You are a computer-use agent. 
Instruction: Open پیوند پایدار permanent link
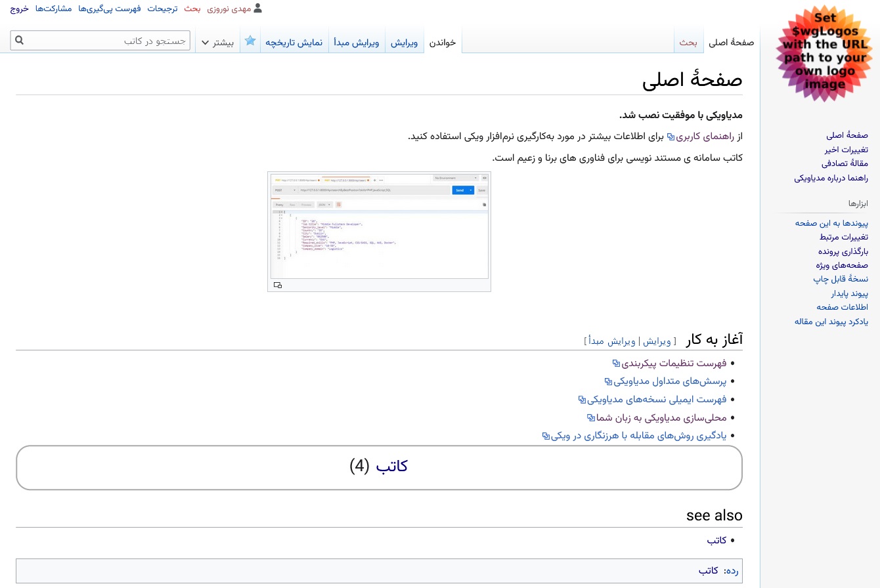850,293
